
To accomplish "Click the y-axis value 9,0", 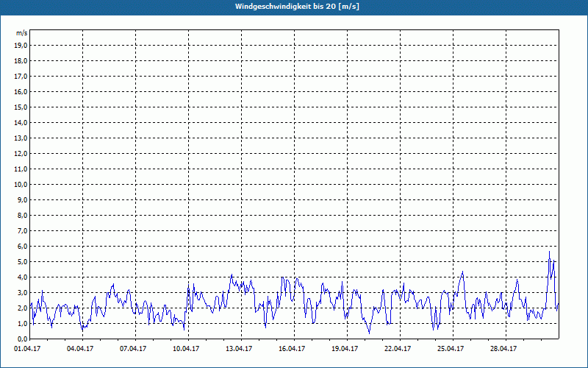I will tap(23, 199).
